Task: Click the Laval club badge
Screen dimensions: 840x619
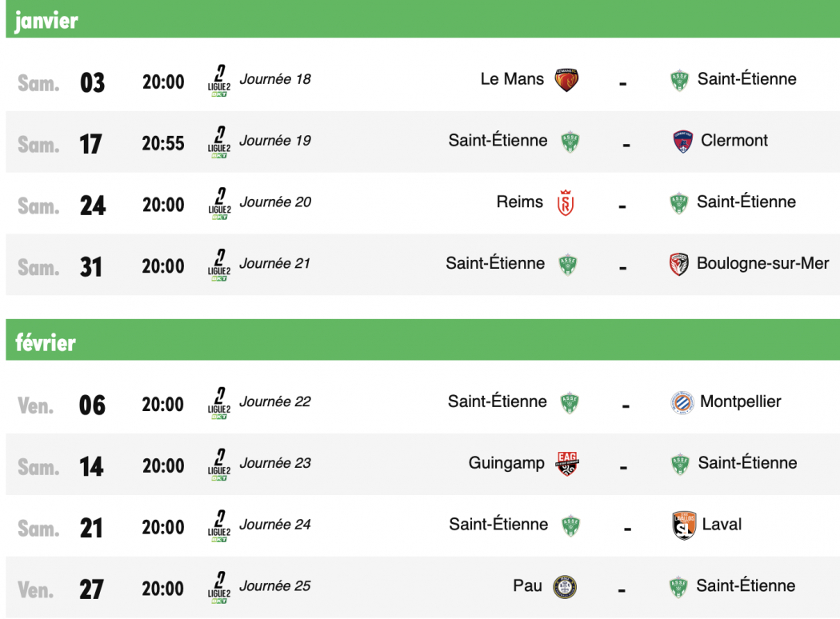Action: point(684,525)
